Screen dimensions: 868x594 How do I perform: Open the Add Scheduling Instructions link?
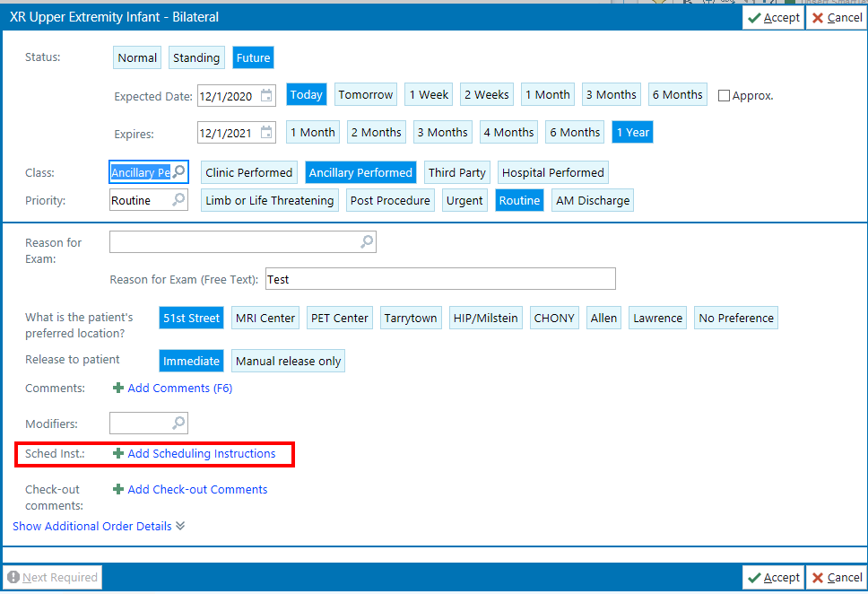coord(202,453)
